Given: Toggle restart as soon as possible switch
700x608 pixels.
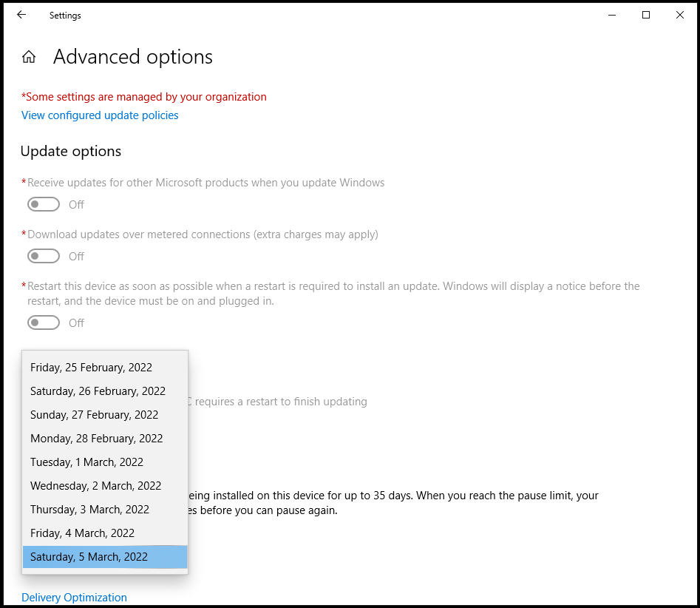Looking at the screenshot, I should 44,322.
